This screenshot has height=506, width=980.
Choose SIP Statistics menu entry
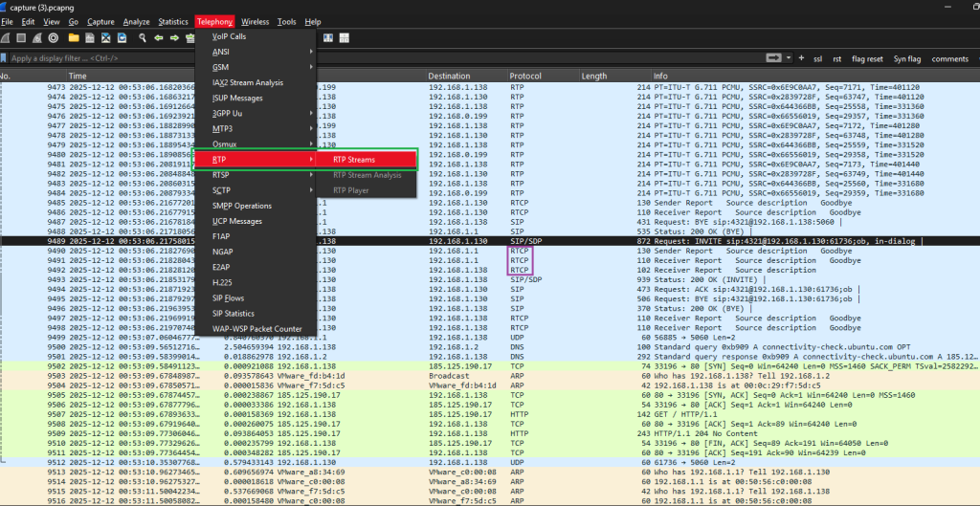pos(255,314)
